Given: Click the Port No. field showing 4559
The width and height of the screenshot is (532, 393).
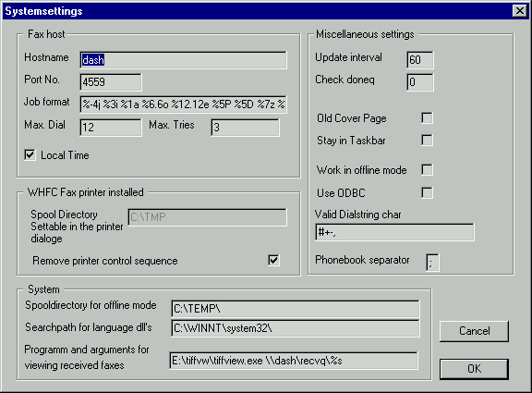Looking at the screenshot, I should pyautogui.click(x=111, y=82).
